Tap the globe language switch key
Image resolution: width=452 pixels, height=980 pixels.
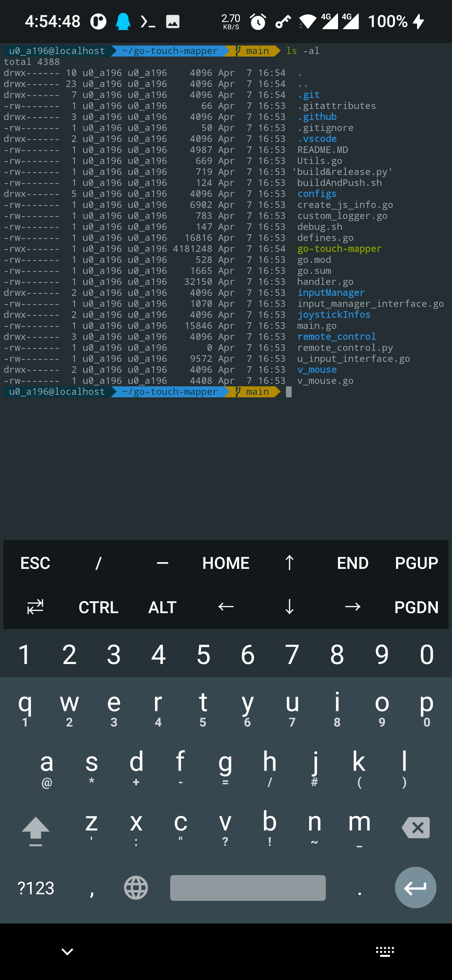pyautogui.click(x=136, y=888)
